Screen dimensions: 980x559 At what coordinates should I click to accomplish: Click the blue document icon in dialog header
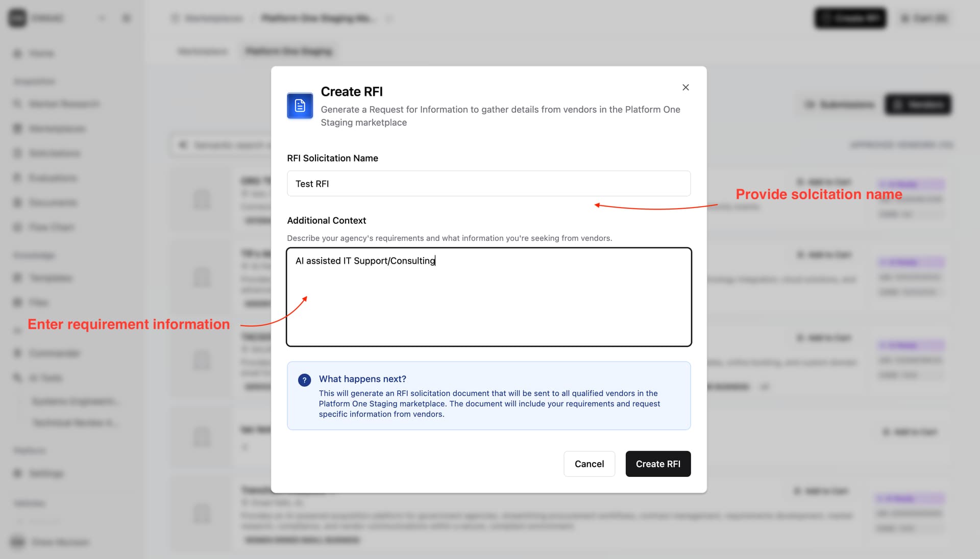[300, 106]
